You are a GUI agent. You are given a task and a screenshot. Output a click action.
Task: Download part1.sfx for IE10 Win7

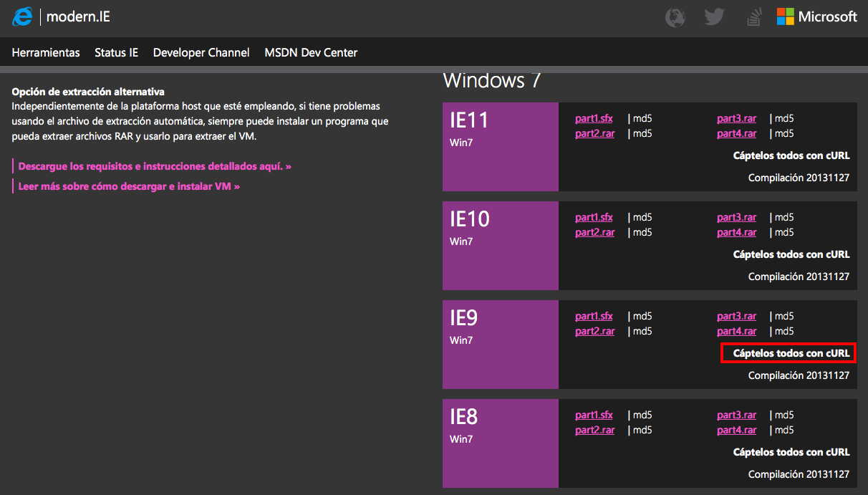point(594,217)
